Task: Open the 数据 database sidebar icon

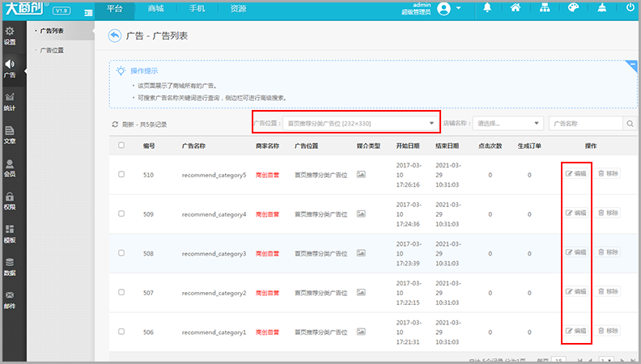Action: click(x=10, y=268)
